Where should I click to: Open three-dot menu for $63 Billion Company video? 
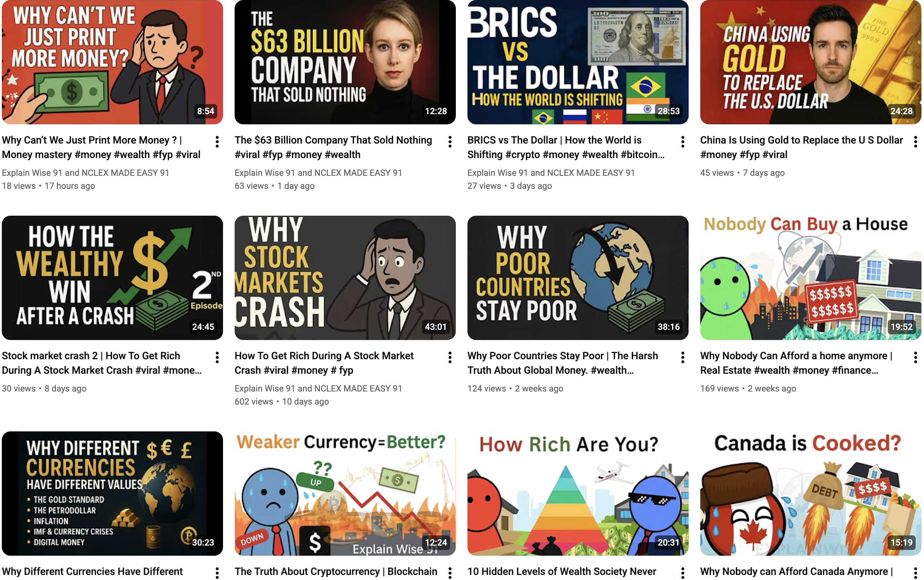point(450,141)
